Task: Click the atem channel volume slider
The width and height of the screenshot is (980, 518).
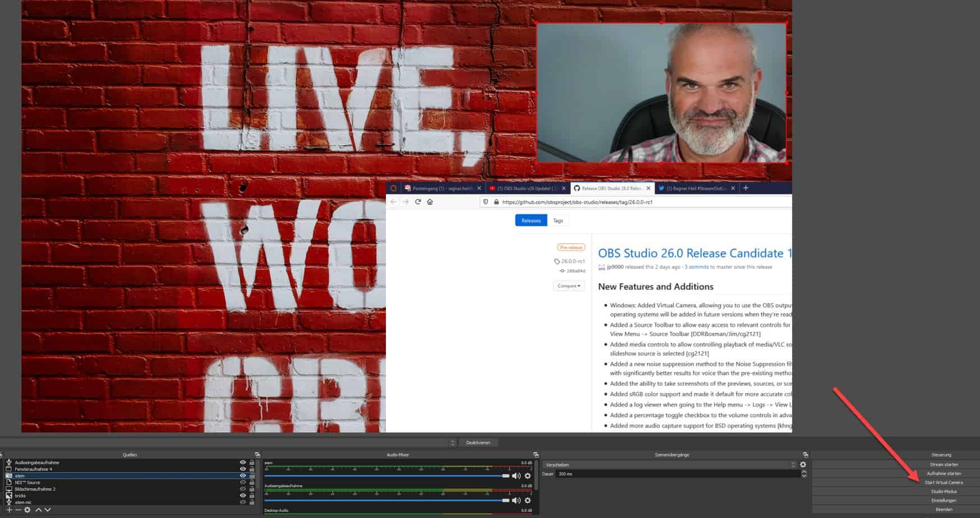Action: [387, 476]
